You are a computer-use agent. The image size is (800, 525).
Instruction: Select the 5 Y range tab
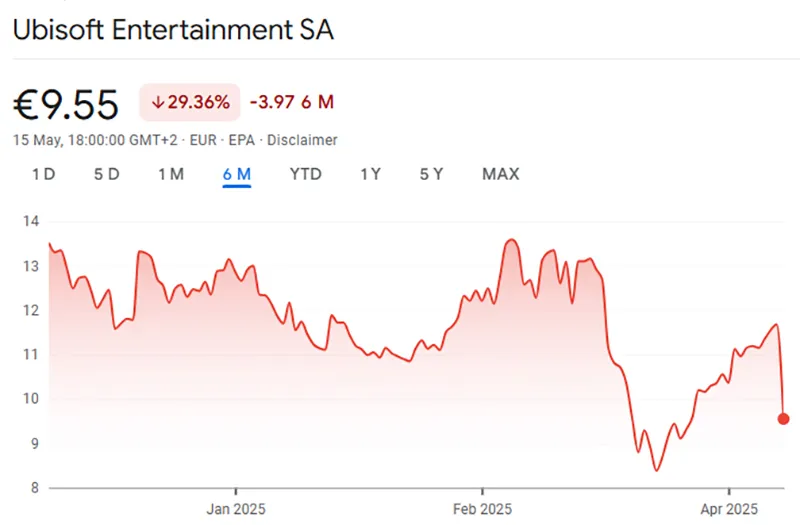[431, 174]
